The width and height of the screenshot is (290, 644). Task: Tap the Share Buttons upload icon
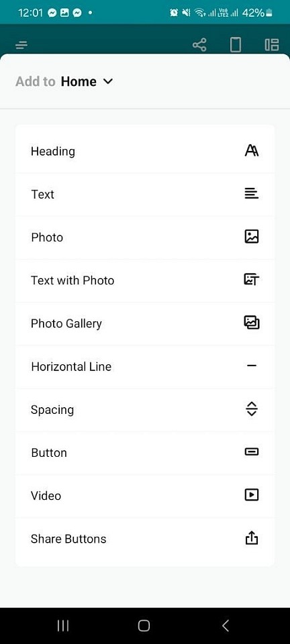click(251, 538)
